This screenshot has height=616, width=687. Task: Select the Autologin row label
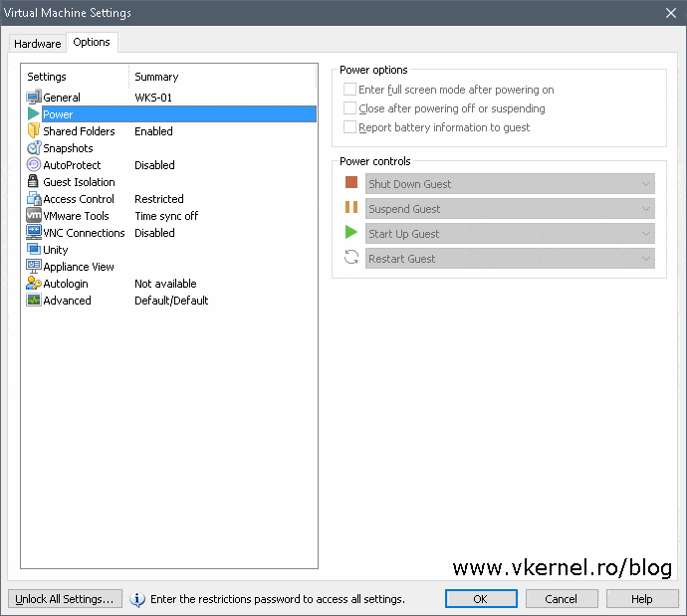66,284
